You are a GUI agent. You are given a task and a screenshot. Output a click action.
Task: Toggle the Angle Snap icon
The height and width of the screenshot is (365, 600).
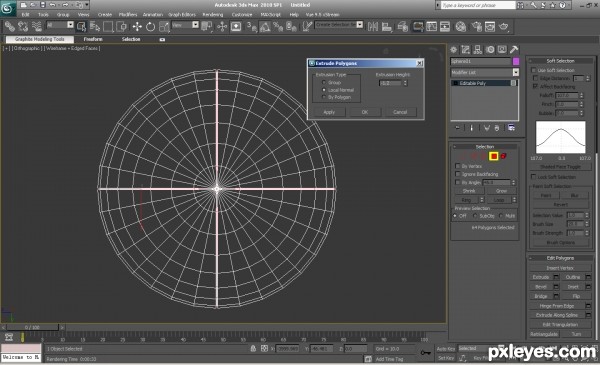pyautogui.click(x=265, y=26)
